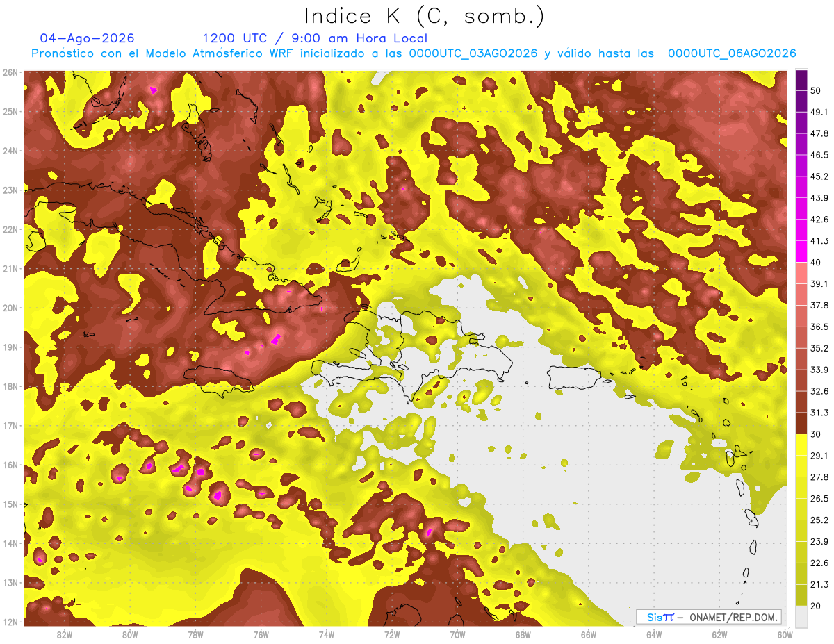834x644 pixels.
Task: Click the colorbar label '46.5'
Action: tap(819, 155)
